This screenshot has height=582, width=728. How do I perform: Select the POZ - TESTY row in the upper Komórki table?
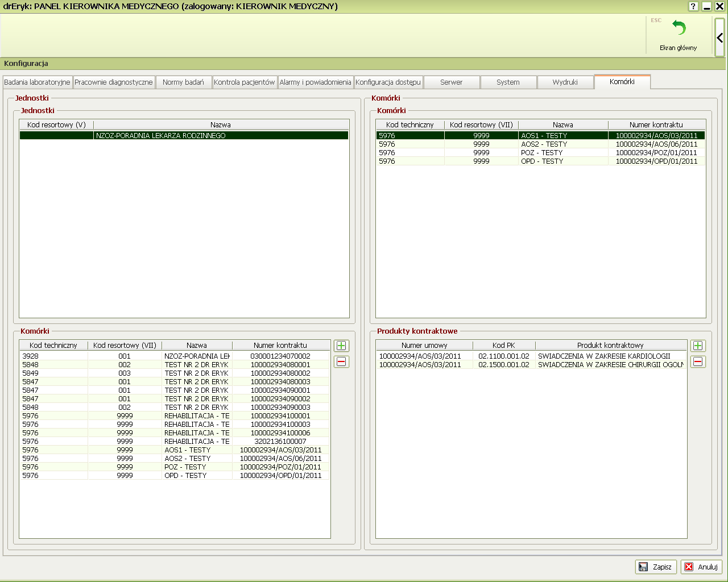[540, 152]
